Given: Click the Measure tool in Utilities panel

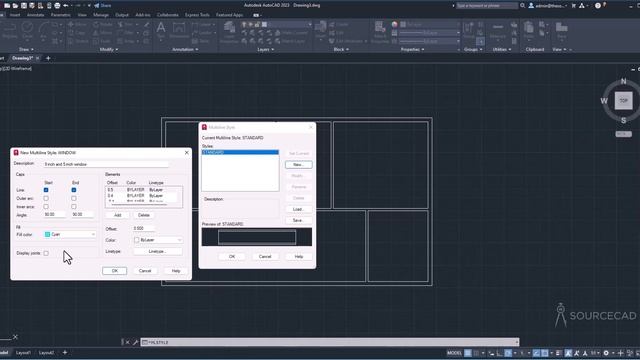Looking at the screenshot, I should [498, 30].
